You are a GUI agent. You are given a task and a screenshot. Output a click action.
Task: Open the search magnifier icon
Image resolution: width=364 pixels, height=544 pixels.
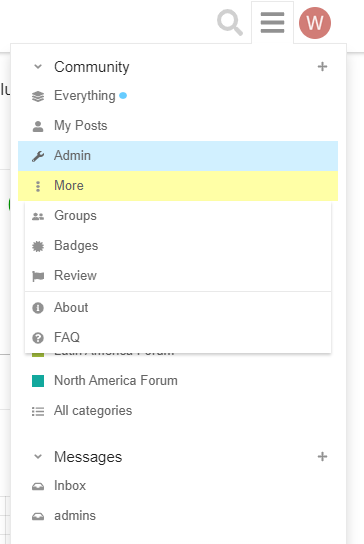[x=230, y=23]
